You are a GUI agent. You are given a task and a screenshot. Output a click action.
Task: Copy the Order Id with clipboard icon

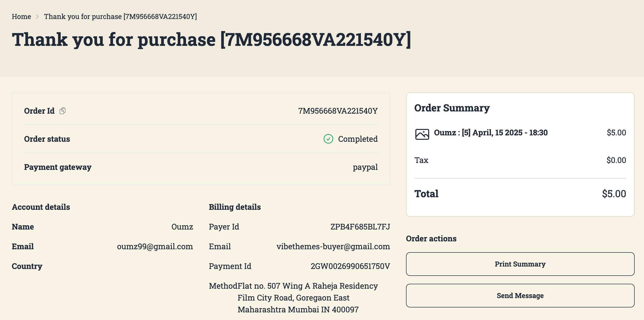pyautogui.click(x=63, y=111)
